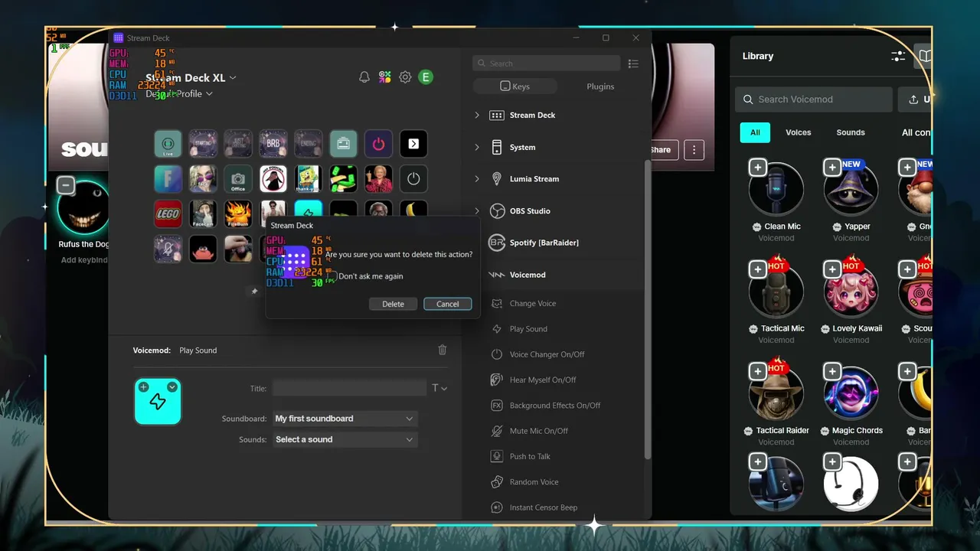
Task: Switch to the Plugins tab
Action: 600,86
